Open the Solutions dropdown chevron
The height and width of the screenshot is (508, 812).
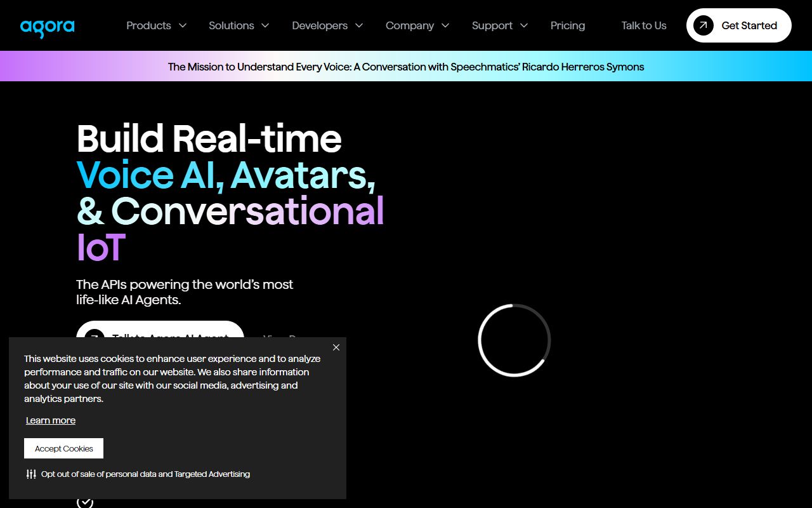click(265, 25)
